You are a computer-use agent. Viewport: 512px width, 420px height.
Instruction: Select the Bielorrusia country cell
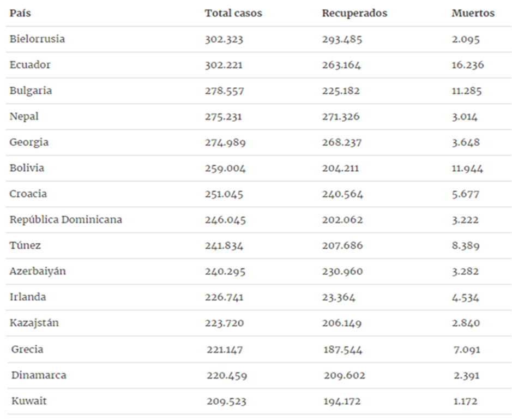(x=37, y=39)
